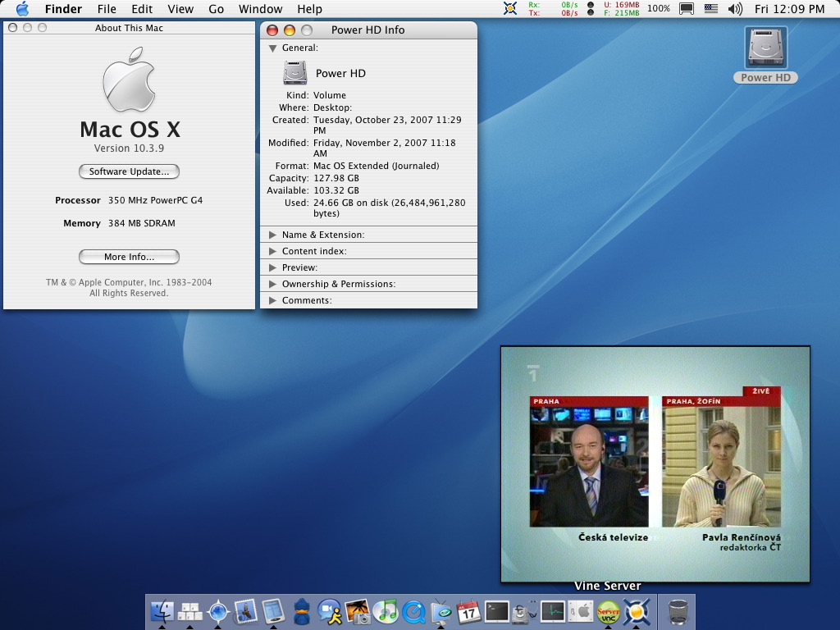This screenshot has width=840, height=630.
Task: Open the Trash in the dock
Action: 678,611
